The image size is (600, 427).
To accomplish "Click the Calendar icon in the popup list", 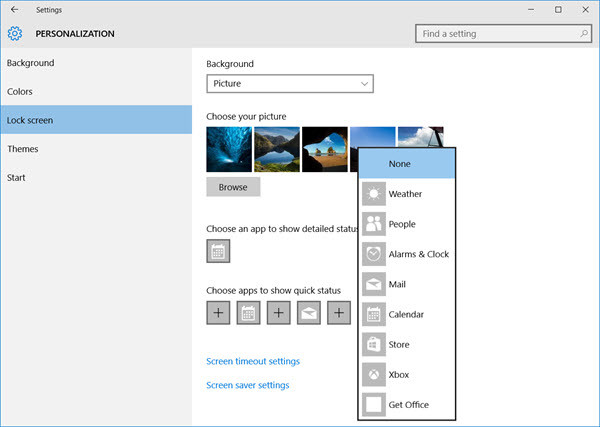I will tap(374, 315).
